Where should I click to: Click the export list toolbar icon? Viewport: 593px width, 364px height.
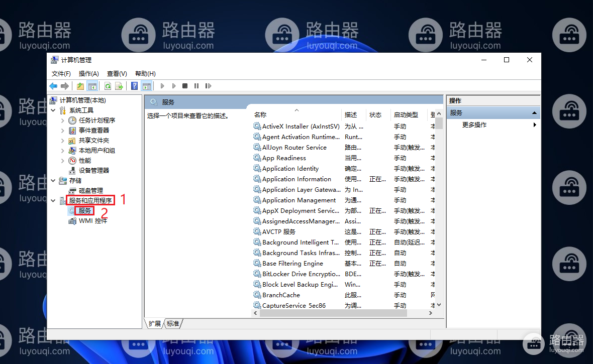point(119,86)
